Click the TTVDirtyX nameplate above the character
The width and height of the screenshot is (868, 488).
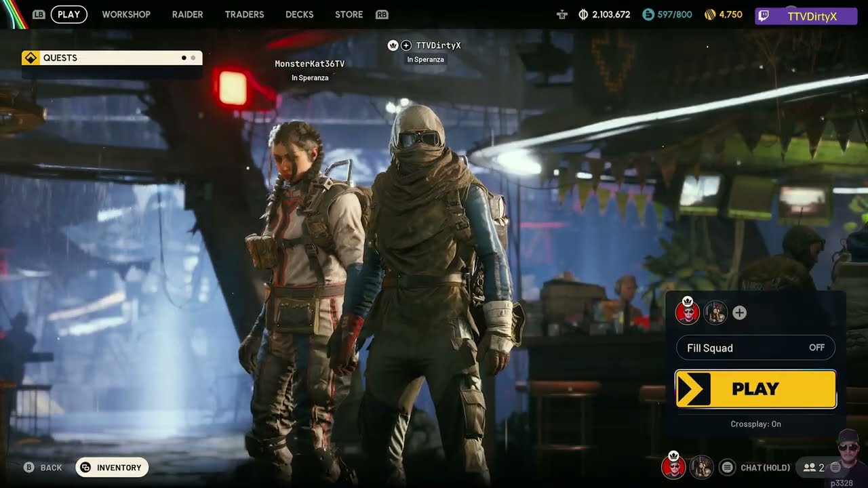(438, 45)
